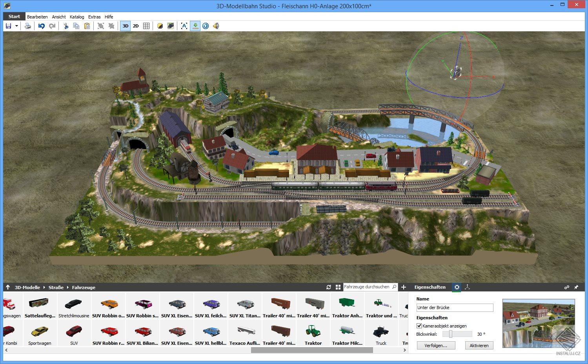Viewport: 588px width, 364px height.
Task: Select the Cut tool icon
Action: pyautogui.click(x=66, y=26)
